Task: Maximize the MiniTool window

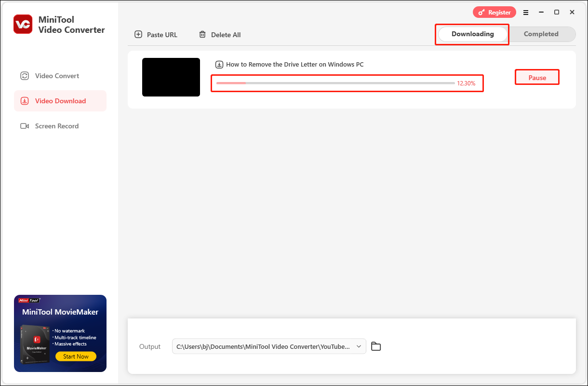Action: click(557, 12)
